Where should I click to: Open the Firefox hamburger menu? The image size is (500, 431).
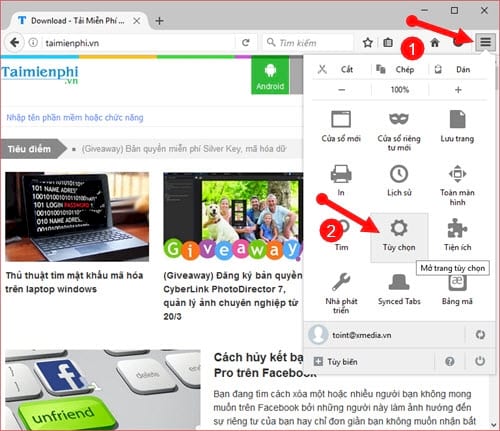pos(485,42)
